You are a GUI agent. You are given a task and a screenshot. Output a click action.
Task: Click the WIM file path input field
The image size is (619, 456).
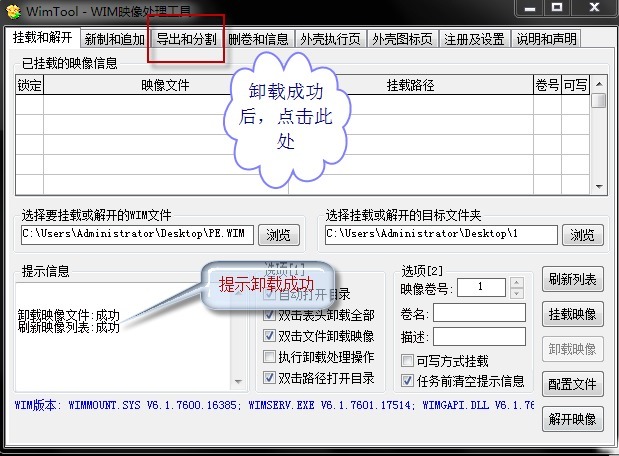pos(137,234)
